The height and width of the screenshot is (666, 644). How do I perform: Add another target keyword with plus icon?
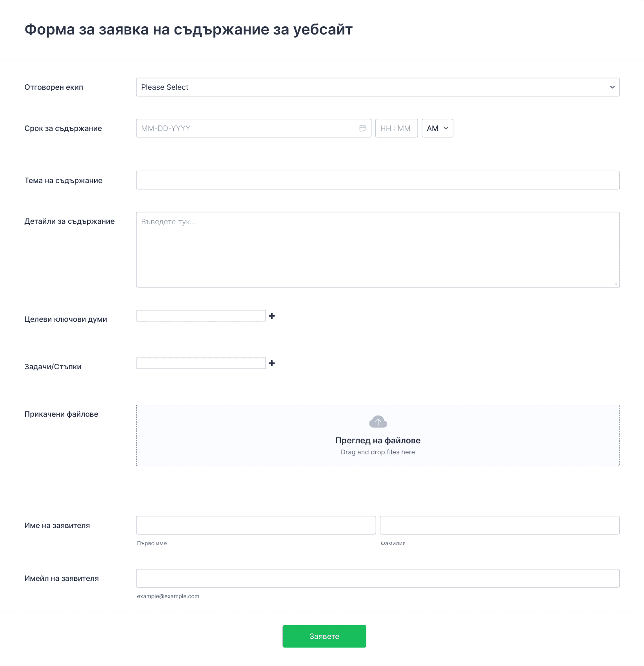272,316
